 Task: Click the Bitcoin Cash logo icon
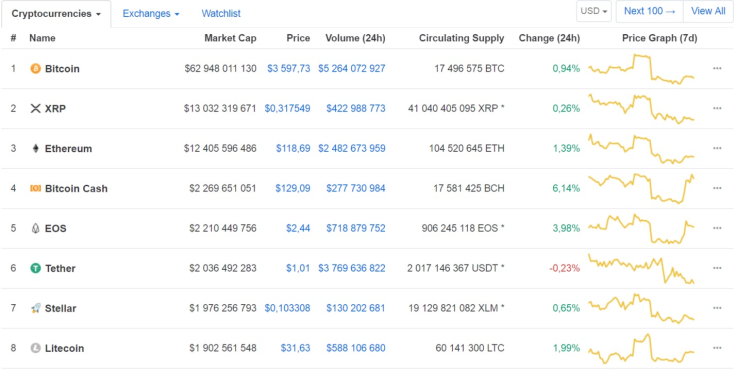[35, 188]
